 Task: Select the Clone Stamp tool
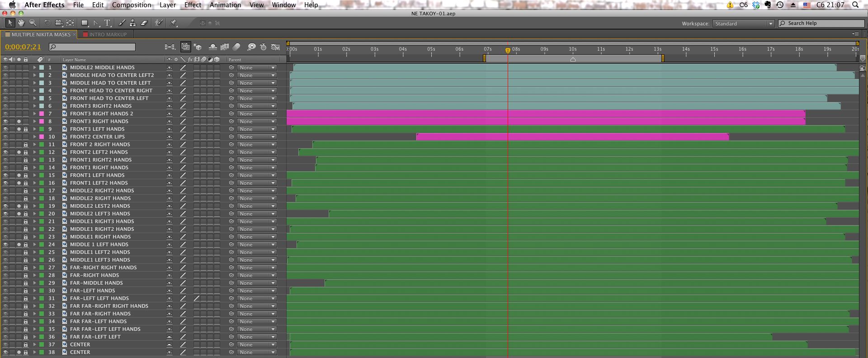tap(132, 23)
